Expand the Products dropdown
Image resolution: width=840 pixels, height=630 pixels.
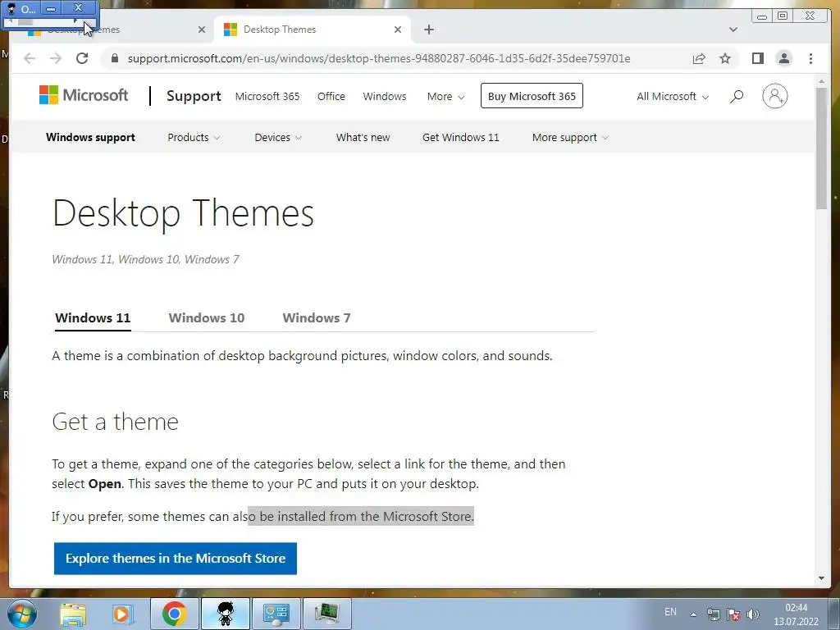[194, 137]
